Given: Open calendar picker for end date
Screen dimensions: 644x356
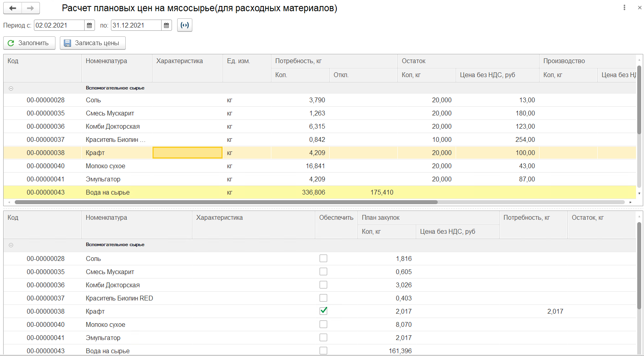Looking at the screenshot, I should point(166,25).
